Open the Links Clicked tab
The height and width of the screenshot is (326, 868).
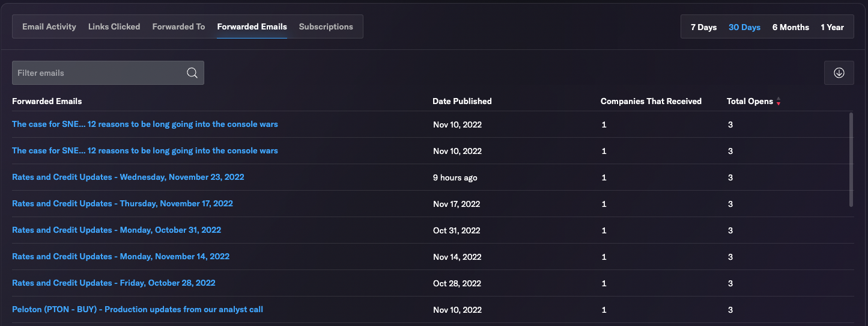click(114, 26)
